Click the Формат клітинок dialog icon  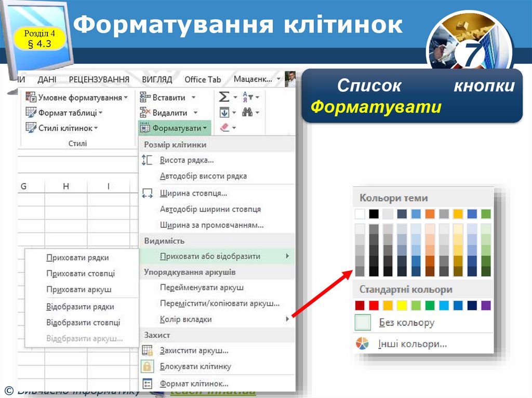click(147, 383)
